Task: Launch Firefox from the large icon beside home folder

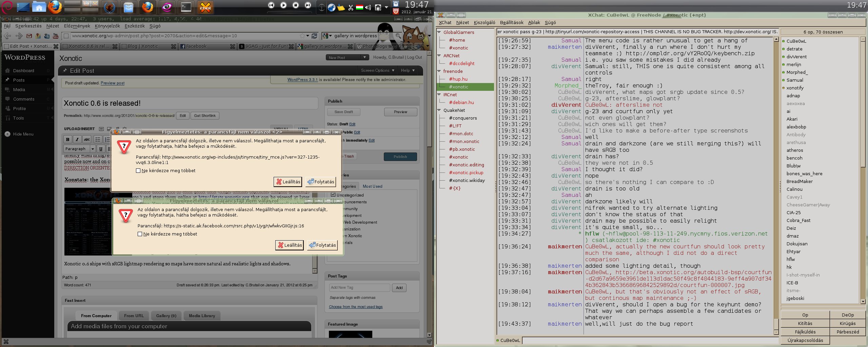Action: pos(55,7)
